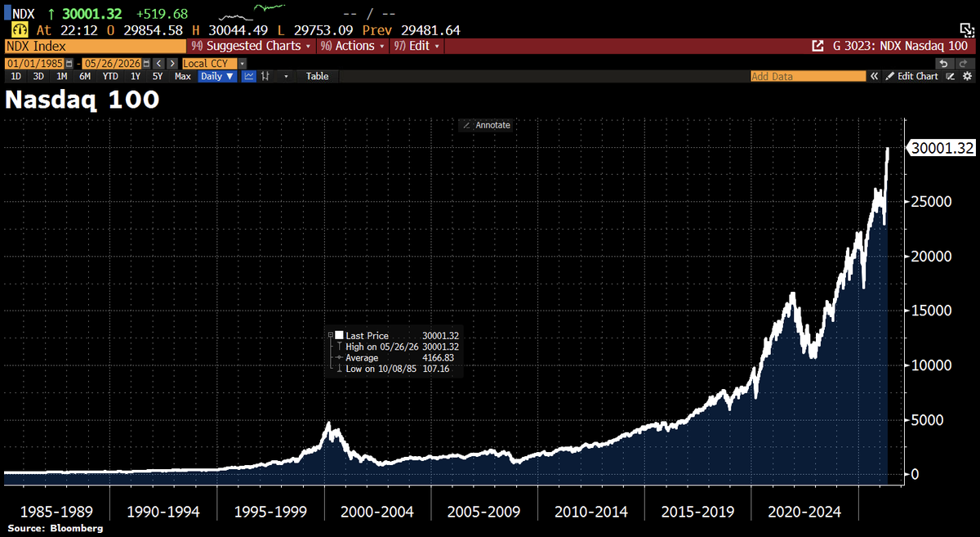Open the start date calendar picker
This screenshot has width=980, height=537.
click(x=69, y=63)
